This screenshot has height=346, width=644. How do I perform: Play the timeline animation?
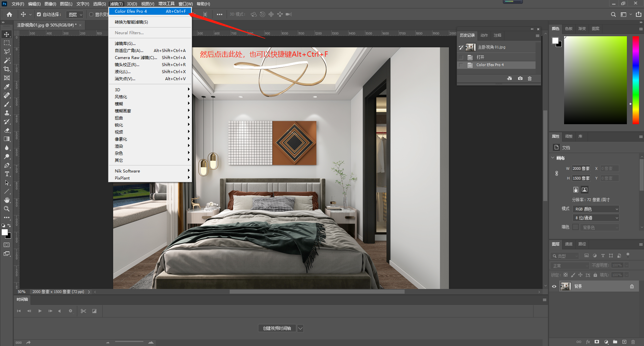click(x=40, y=311)
